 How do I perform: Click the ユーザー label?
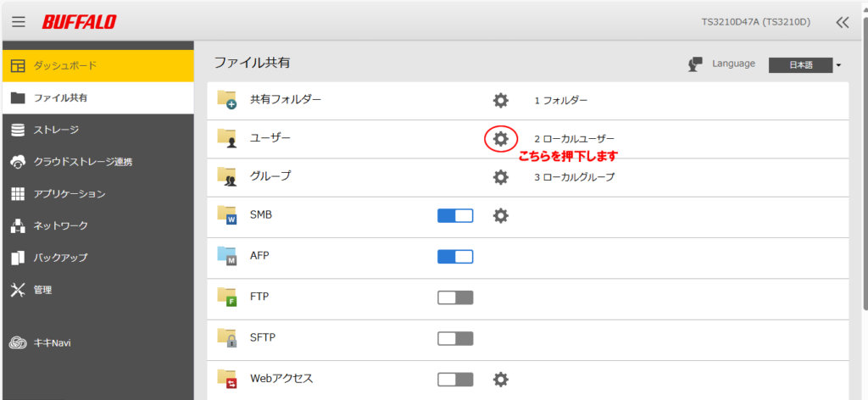click(x=270, y=138)
